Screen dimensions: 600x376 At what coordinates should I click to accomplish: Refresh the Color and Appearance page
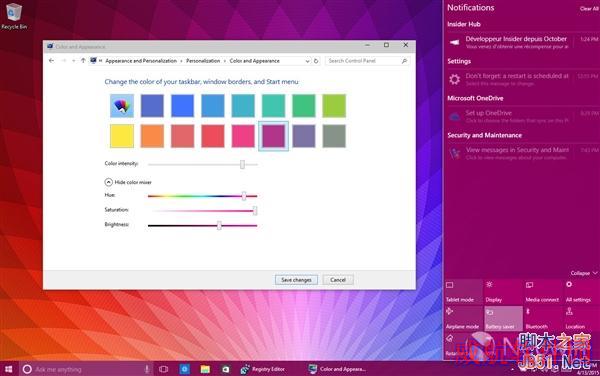316,61
